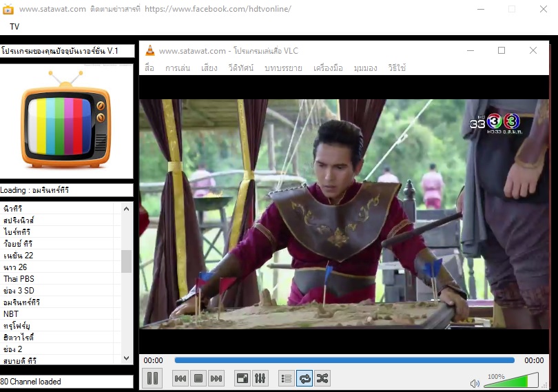Click the remaining time label on right
Screen dimensions: 558x392
pos(534,360)
